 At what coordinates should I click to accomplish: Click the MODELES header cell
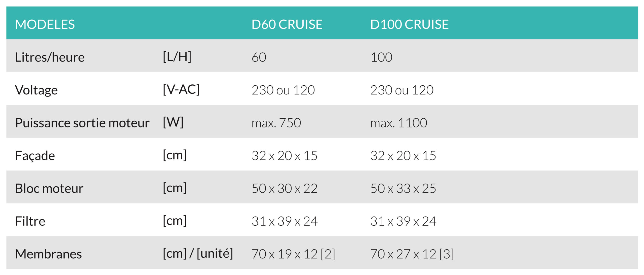[45, 24]
